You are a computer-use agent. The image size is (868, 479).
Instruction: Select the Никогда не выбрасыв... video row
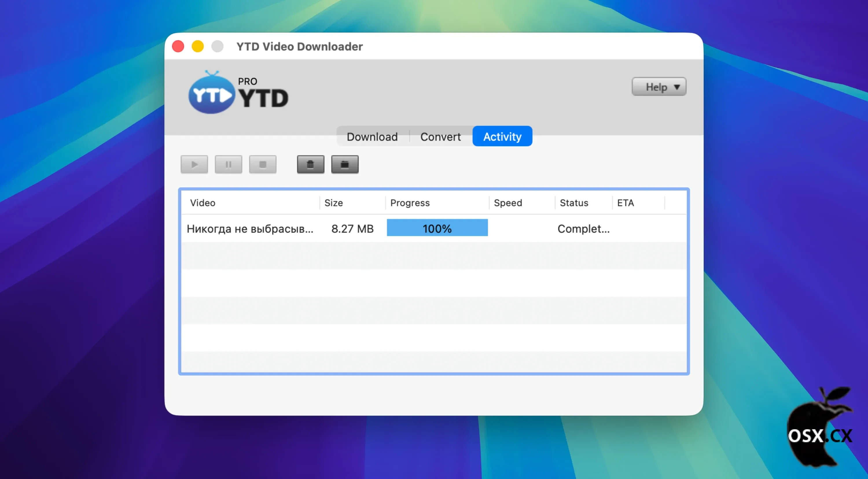(250, 229)
